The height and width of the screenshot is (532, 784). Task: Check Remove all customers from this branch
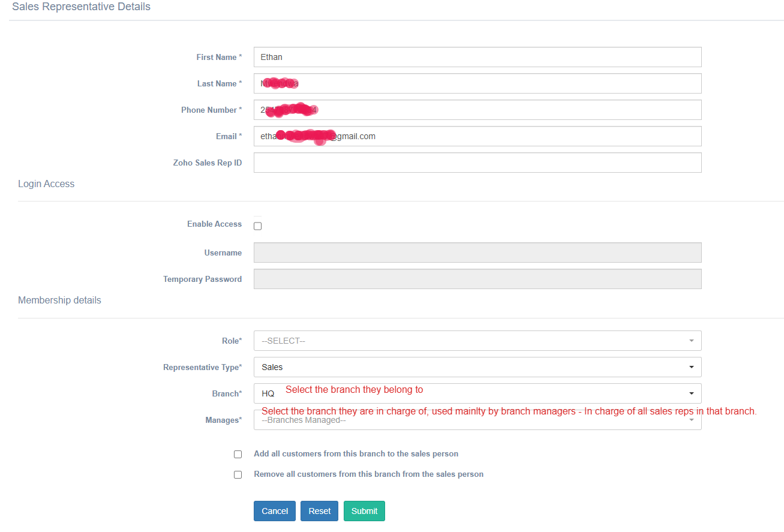[x=238, y=474]
